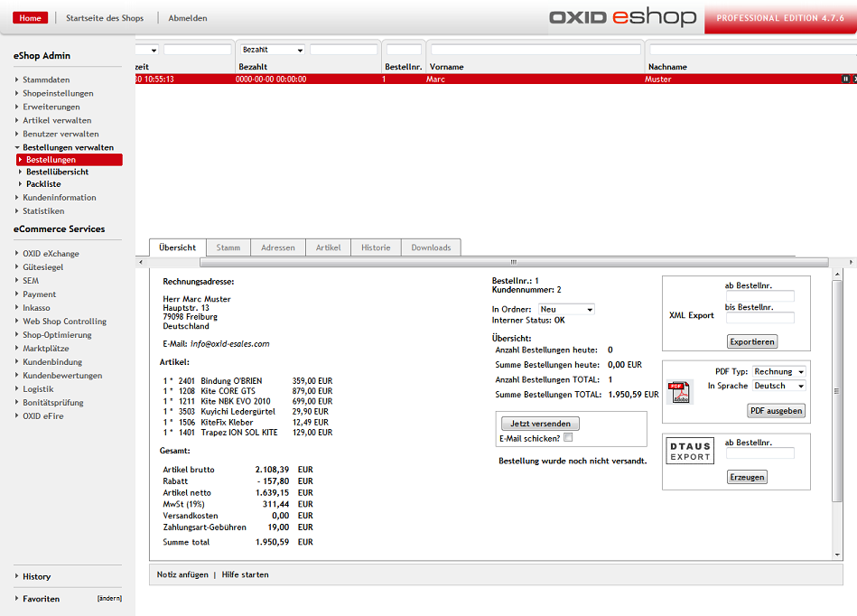Open the PDF Typ dropdown

[779, 371]
